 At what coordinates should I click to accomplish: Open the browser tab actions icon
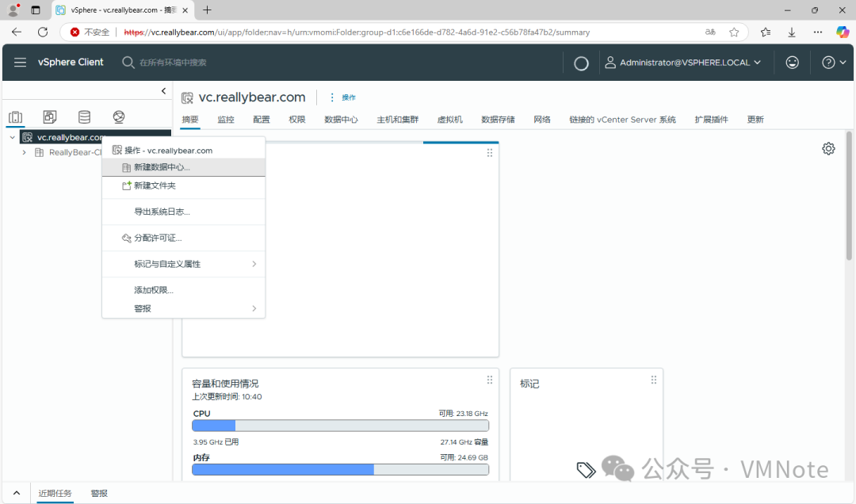[x=36, y=10]
